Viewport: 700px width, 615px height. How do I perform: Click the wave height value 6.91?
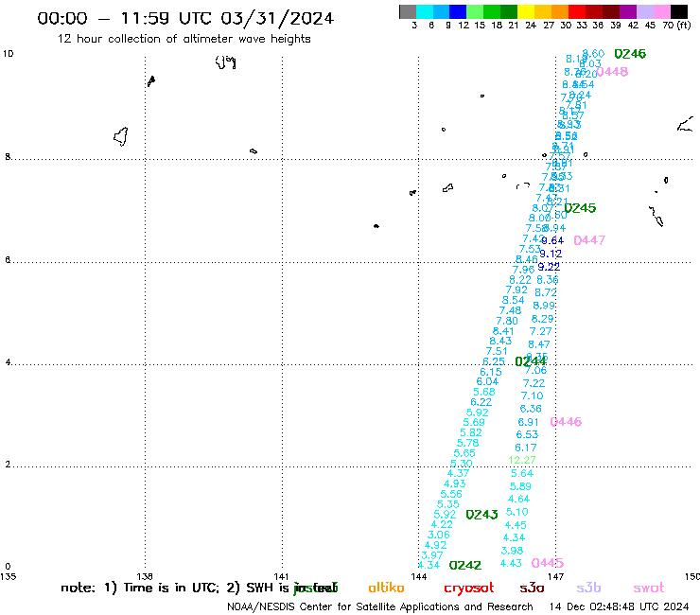coord(529,422)
